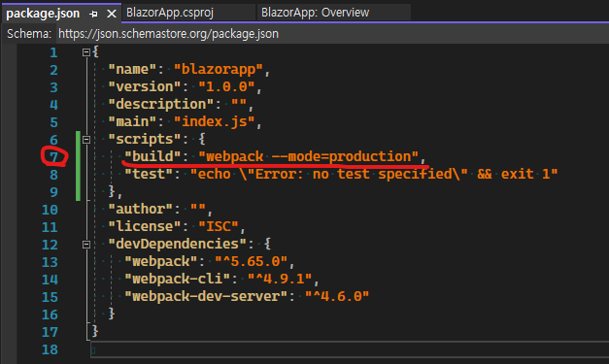The height and width of the screenshot is (364, 609).
Task: Click line number 1 in the gutter
Action: tap(53, 52)
